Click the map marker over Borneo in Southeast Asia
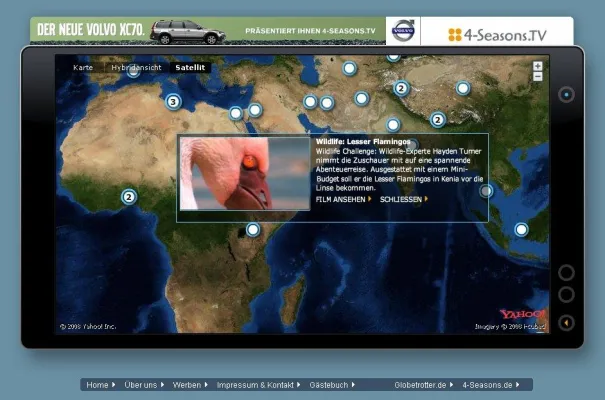The height and width of the screenshot is (400, 605). 521,230
